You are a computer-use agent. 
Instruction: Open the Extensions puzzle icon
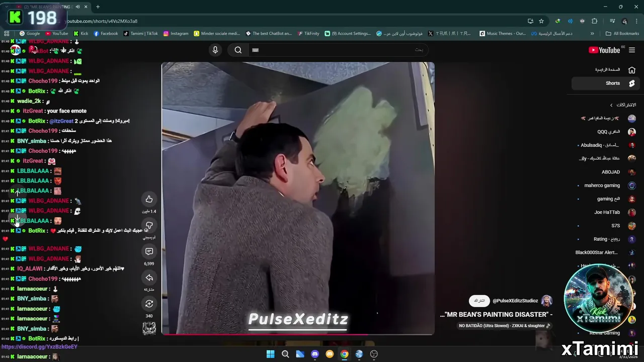click(595, 21)
